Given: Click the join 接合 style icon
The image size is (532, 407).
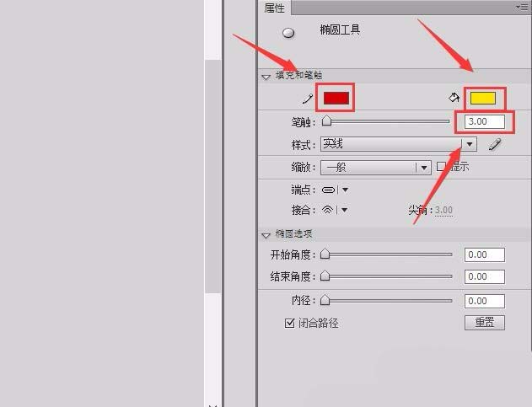Looking at the screenshot, I should (327, 210).
